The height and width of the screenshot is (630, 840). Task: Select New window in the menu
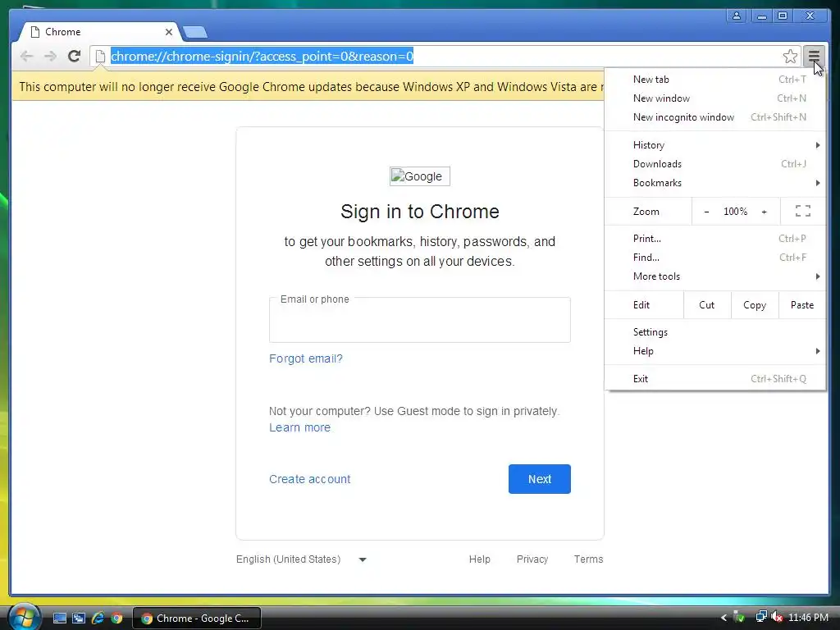pyautogui.click(x=715, y=98)
